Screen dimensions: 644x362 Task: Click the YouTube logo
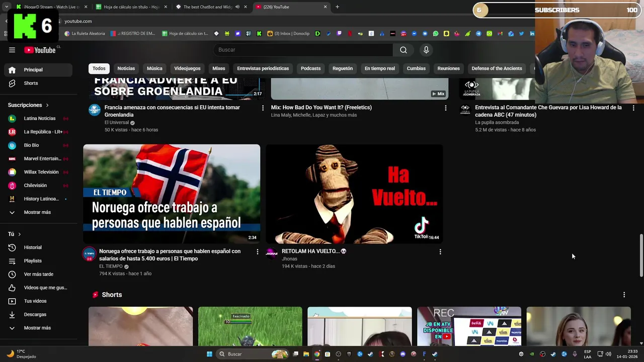(40, 50)
